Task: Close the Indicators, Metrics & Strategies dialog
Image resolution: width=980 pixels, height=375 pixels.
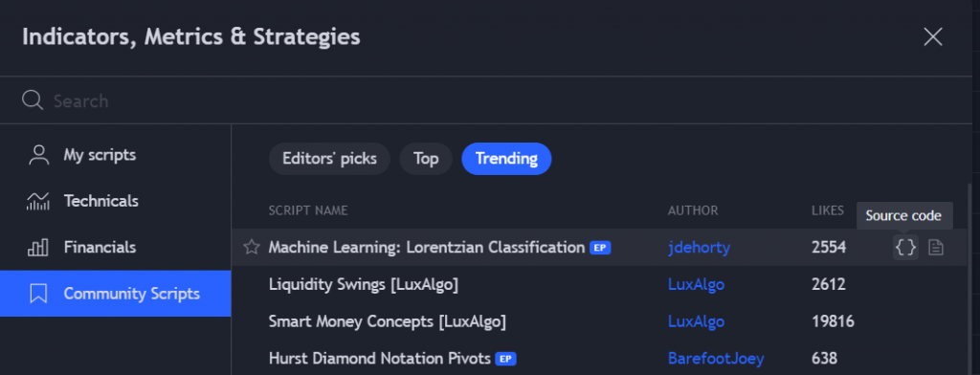Action: click(933, 37)
